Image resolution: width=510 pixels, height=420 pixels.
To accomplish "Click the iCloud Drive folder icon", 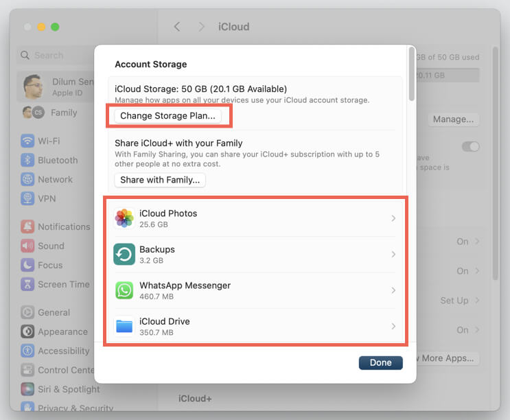I will [x=124, y=326].
